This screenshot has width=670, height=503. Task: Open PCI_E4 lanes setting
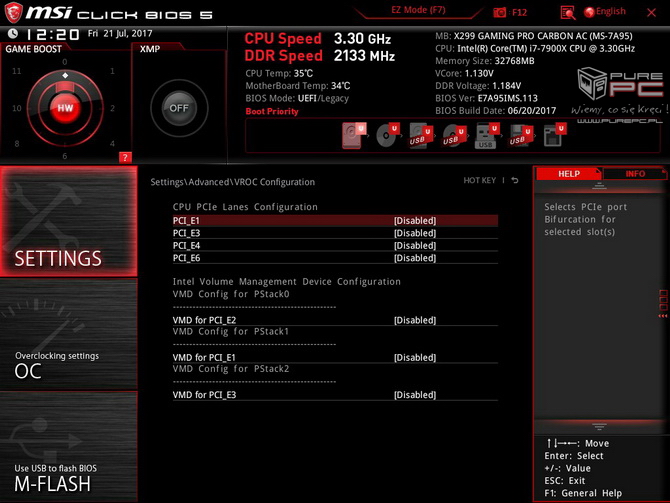point(335,245)
